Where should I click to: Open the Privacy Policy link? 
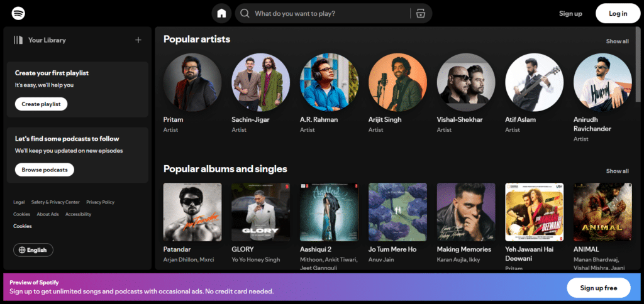tap(100, 202)
